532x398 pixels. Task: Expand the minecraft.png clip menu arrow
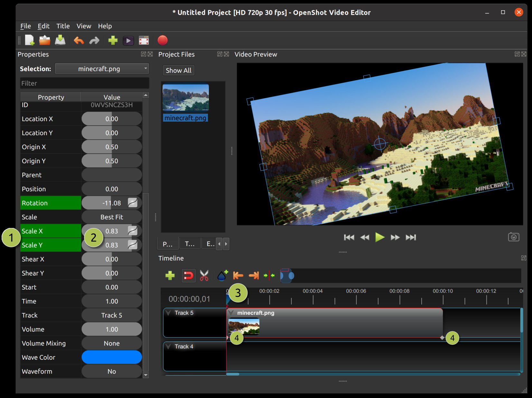pyautogui.click(x=230, y=313)
